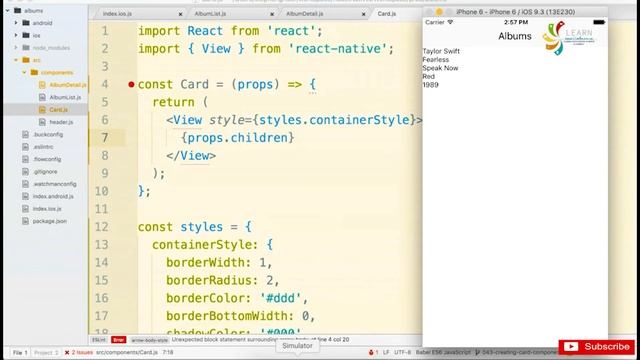Expand the android folder arrow
This screenshot has height=360, width=640.
(16, 23)
